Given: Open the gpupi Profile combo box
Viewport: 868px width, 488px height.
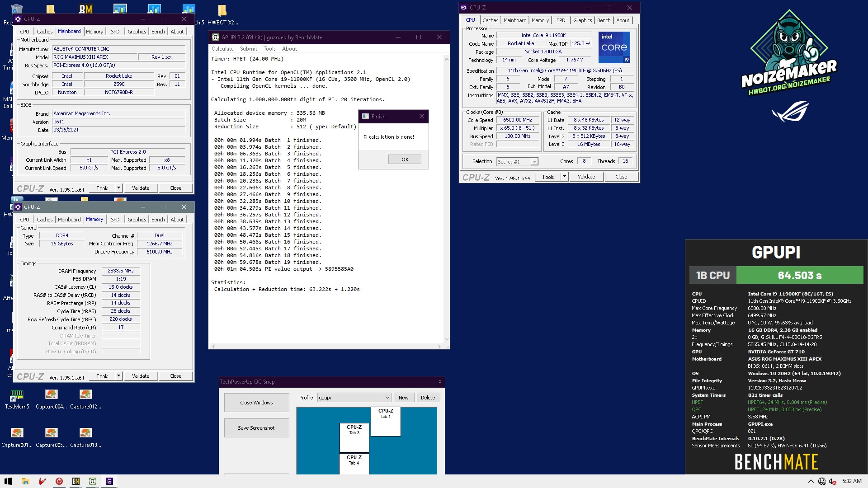Looking at the screenshot, I should 354,398.
